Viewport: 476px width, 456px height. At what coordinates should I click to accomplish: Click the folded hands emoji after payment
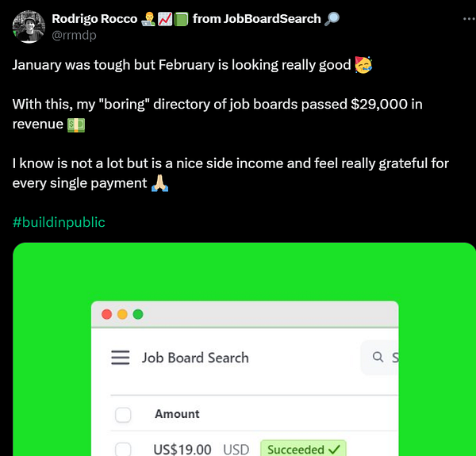(x=160, y=183)
